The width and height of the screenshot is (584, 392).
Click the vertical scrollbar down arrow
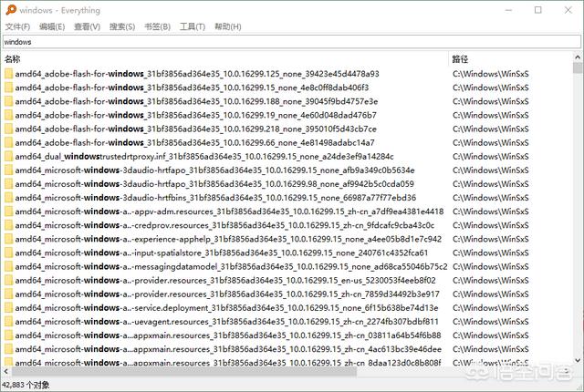578,360
